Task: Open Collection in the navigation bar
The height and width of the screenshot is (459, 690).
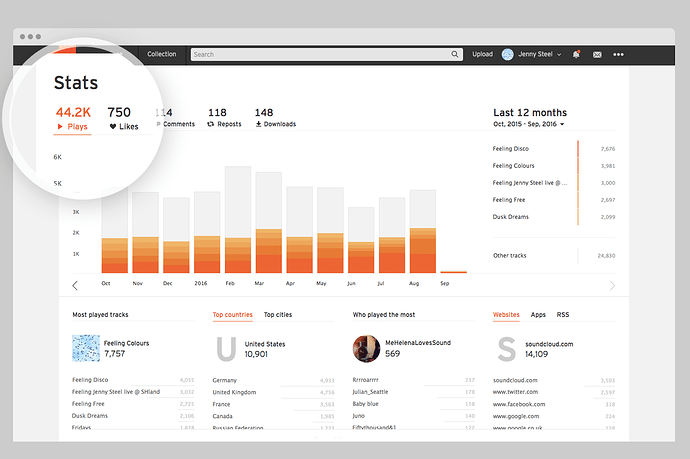Action: [x=161, y=54]
